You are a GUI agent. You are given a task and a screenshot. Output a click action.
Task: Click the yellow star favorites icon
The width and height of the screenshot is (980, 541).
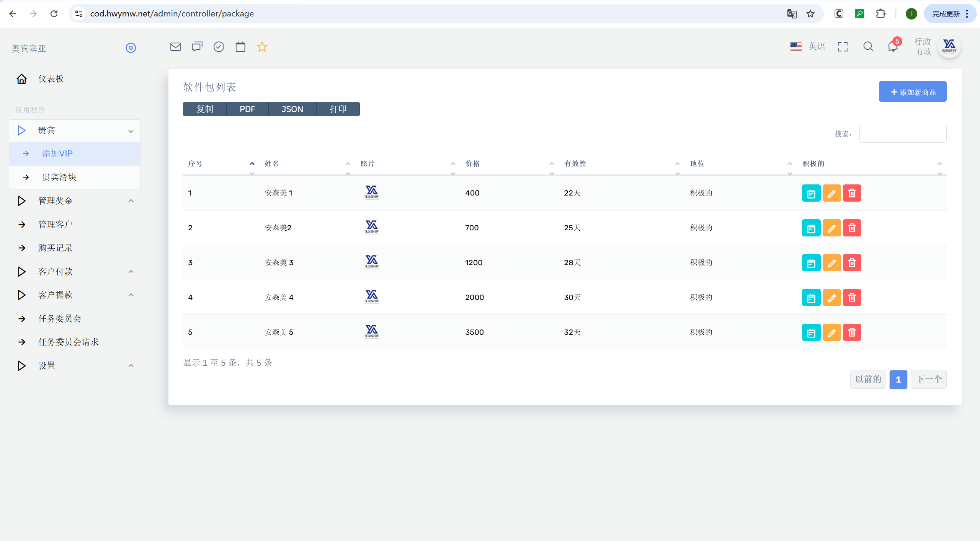pos(262,47)
